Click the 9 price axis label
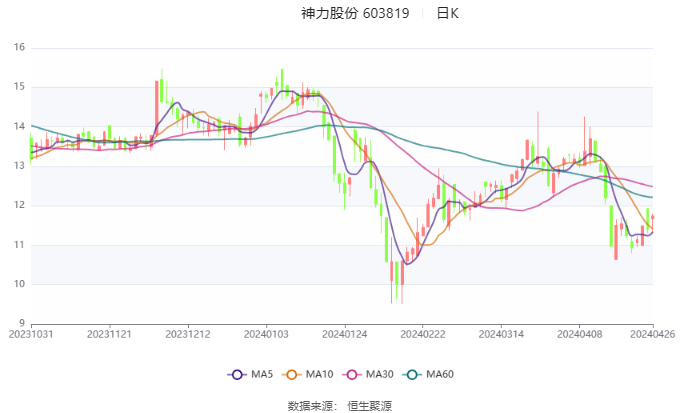680x413 pixels. [22, 323]
